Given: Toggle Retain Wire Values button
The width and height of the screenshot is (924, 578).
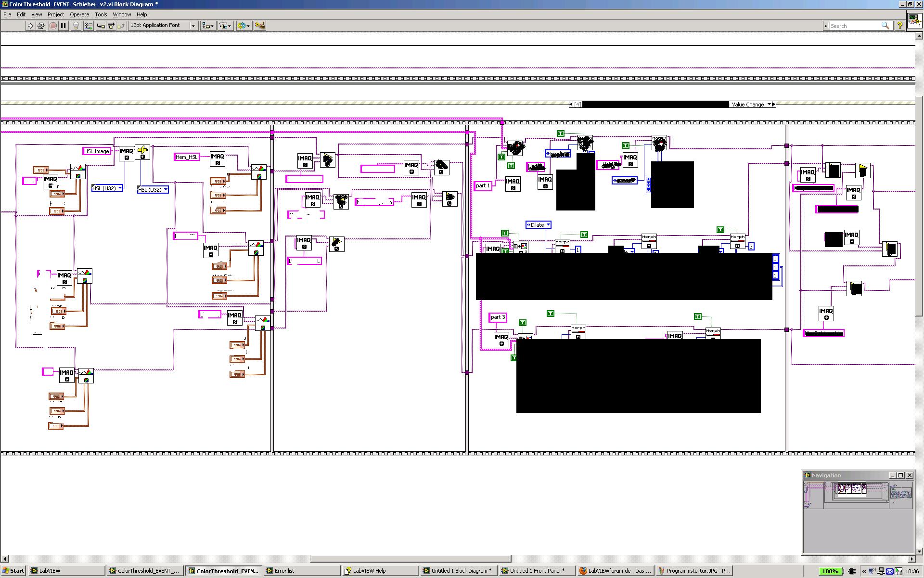Looking at the screenshot, I should coord(88,26).
